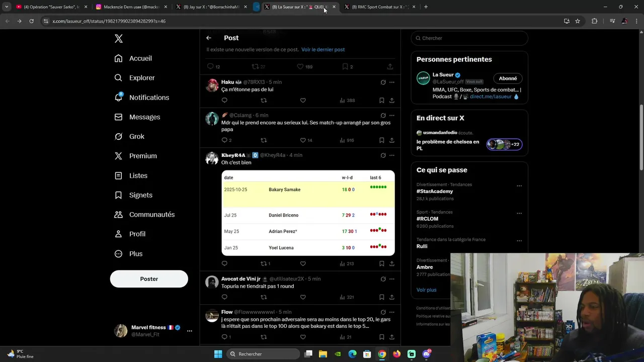The width and height of the screenshot is (644, 362).
Task: Bookmark this page with the star icon
Action: click(x=578, y=21)
